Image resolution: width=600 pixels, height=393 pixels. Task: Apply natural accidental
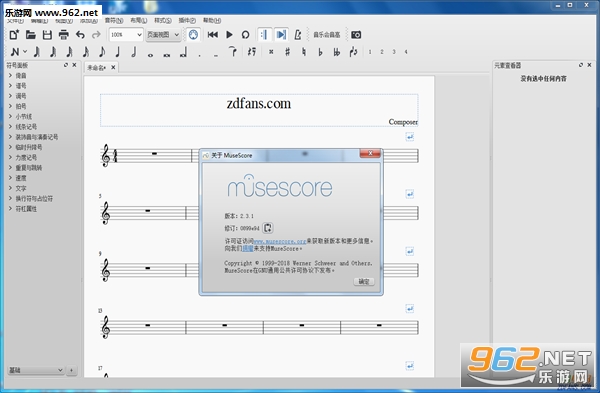pyautogui.click(x=304, y=52)
